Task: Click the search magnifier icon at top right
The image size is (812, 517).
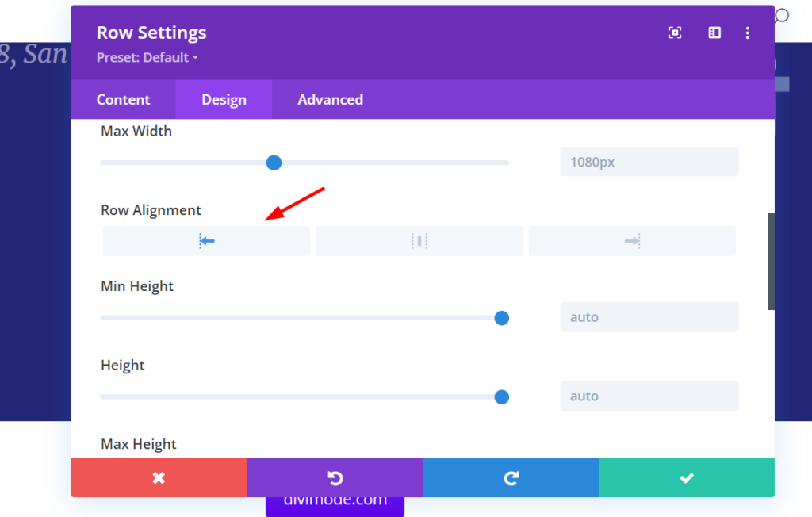Action: pos(782,15)
